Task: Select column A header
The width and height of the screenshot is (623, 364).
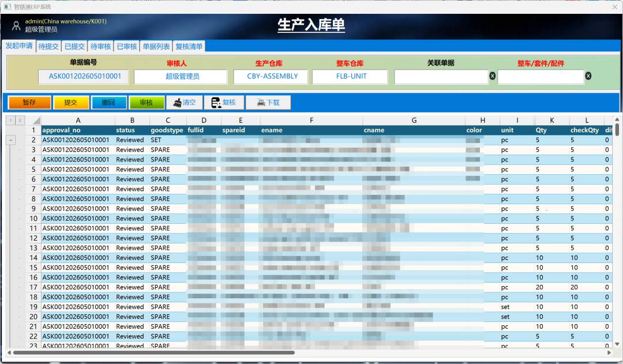Action: 78,120
